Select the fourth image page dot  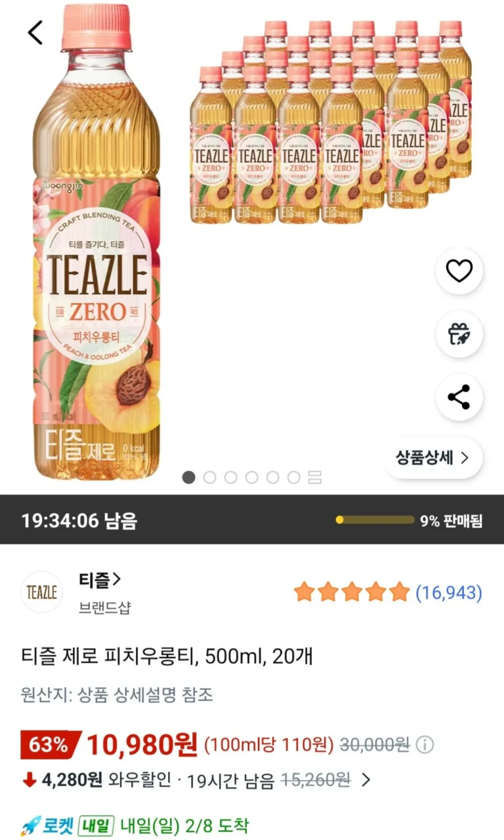click(x=252, y=477)
